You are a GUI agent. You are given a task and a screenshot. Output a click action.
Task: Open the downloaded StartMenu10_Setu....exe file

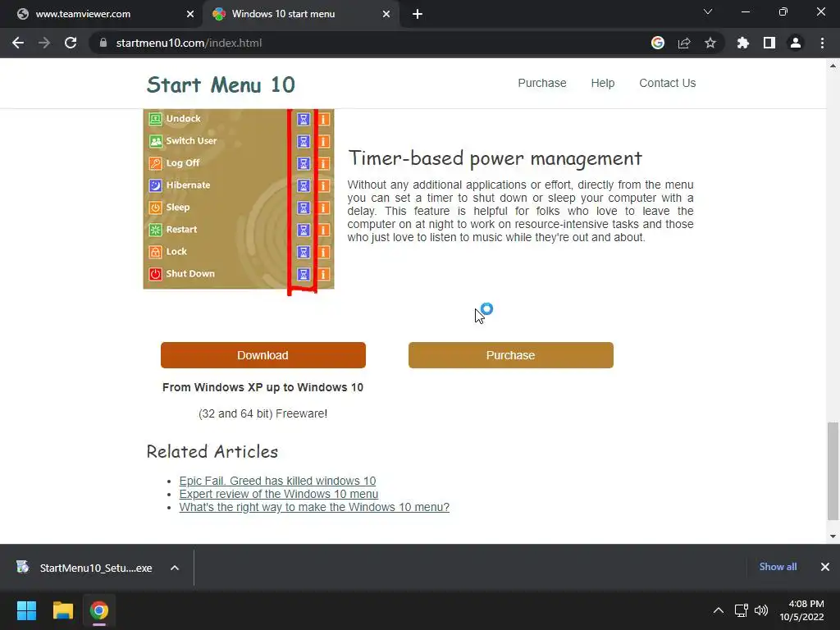85,568
